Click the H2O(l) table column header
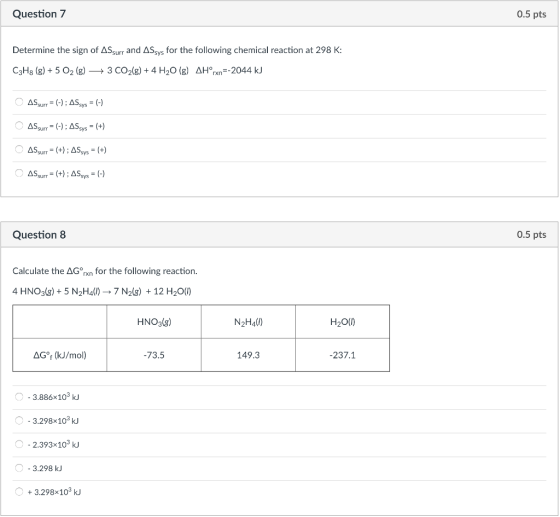The image size is (560, 517). [342, 322]
